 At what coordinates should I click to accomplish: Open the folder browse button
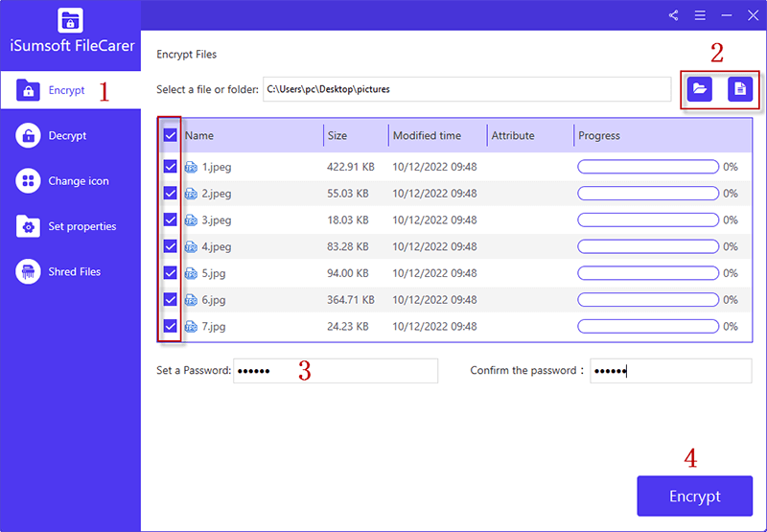[700, 89]
